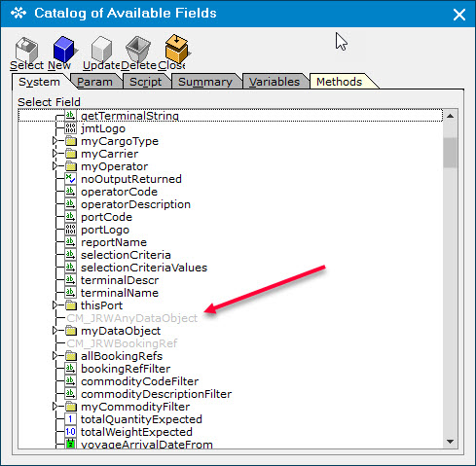
Task: Expand the allBookingRefs node
Action: click(x=55, y=356)
